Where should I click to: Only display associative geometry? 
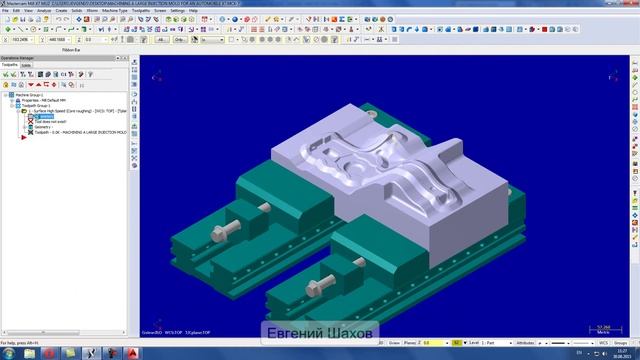71,85
